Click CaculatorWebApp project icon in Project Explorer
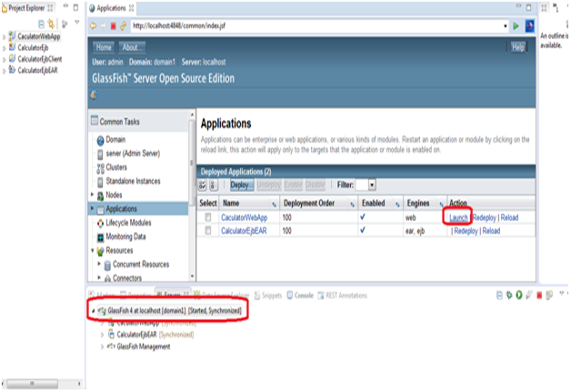 click(x=12, y=35)
